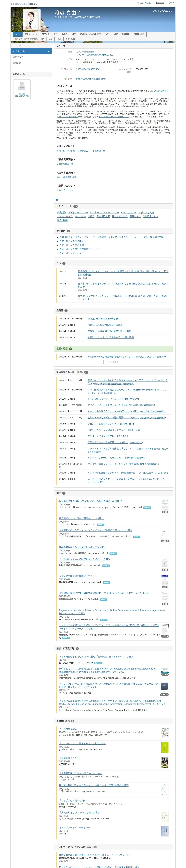The height and width of the screenshot is (868, 186).
Task: Open the 学歴 tab
Action: [x=50, y=39]
